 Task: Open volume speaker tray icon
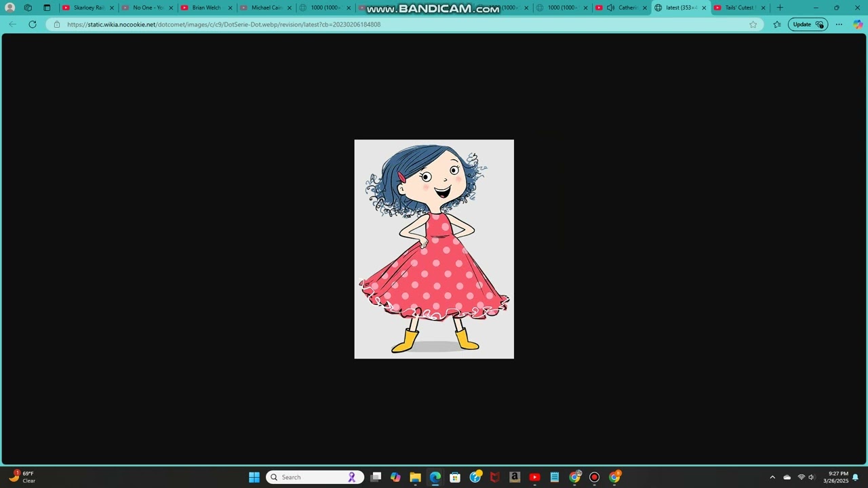click(x=811, y=477)
